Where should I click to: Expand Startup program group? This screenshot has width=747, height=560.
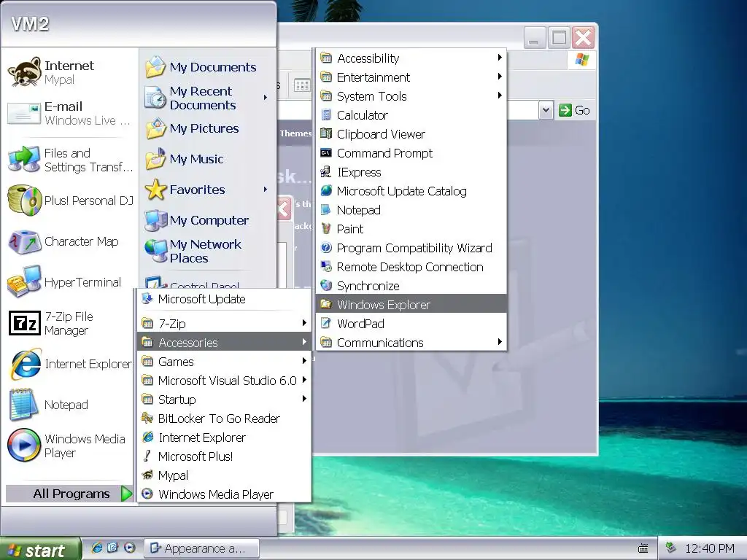coord(224,400)
